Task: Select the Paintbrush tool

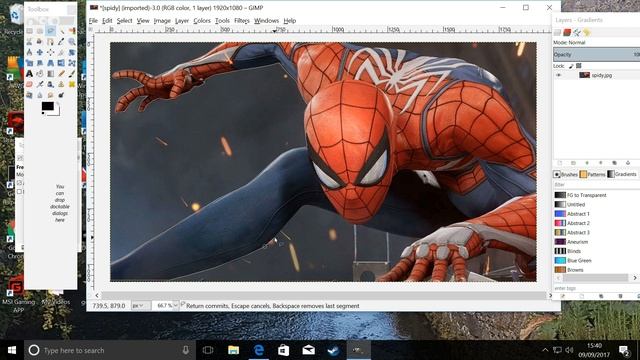Action: (72, 73)
